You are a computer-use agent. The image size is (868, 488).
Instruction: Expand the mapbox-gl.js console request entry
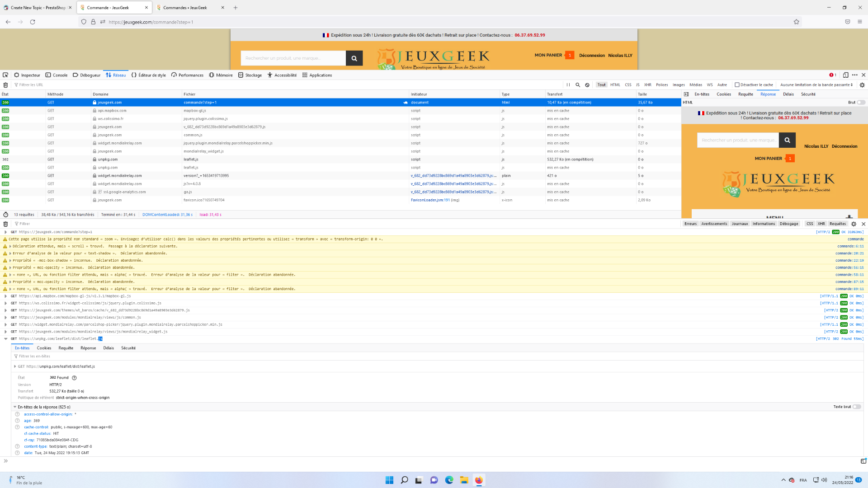point(6,296)
